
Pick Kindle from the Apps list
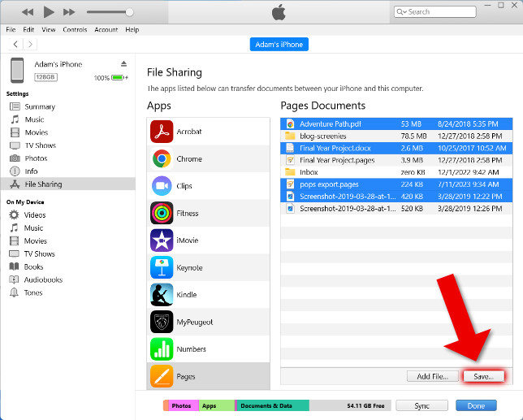[x=208, y=295]
